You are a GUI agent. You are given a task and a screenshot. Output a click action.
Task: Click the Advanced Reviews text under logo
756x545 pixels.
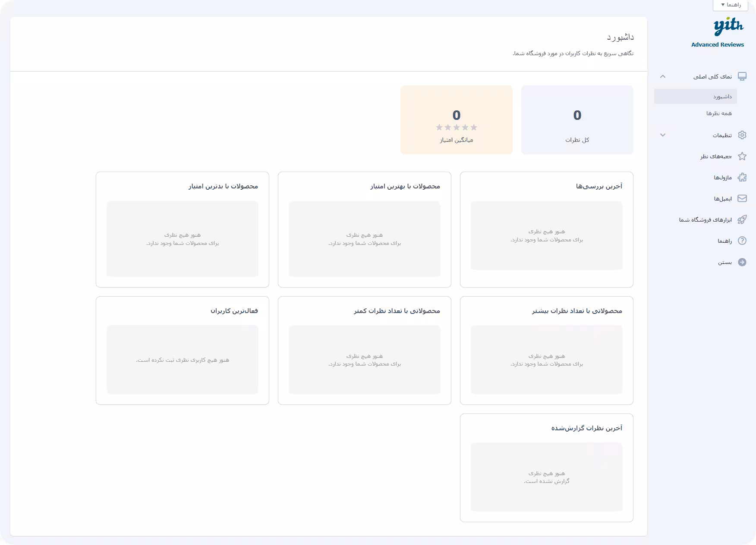tap(718, 44)
